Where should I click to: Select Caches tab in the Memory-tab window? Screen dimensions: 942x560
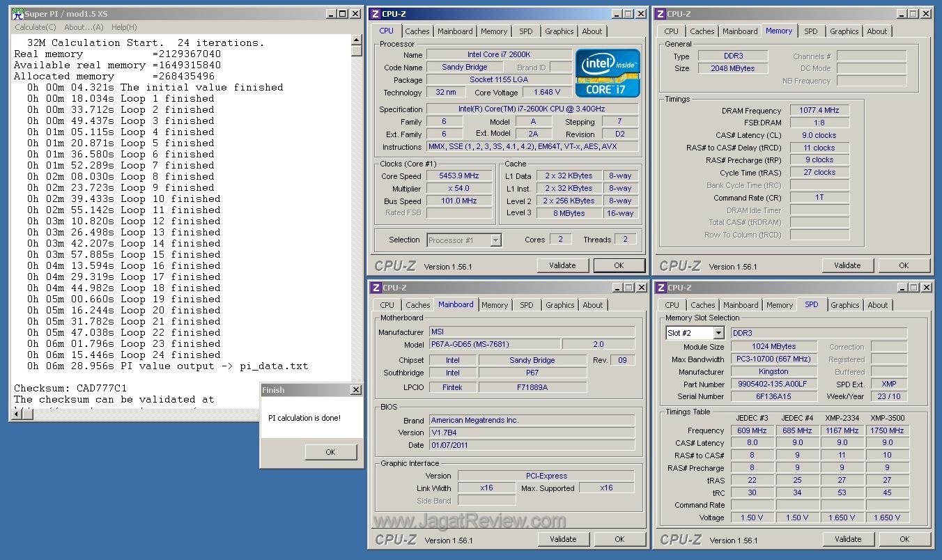pyautogui.click(x=702, y=31)
